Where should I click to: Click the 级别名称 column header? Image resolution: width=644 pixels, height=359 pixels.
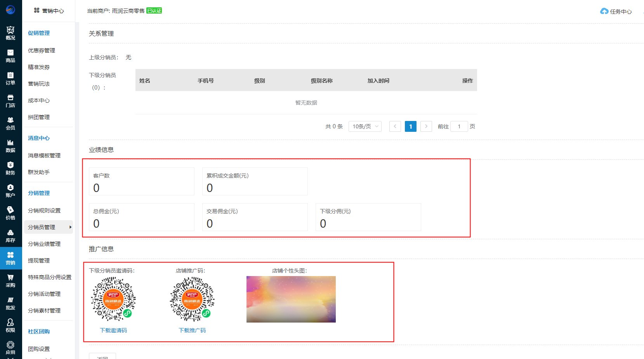click(x=322, y=81)
